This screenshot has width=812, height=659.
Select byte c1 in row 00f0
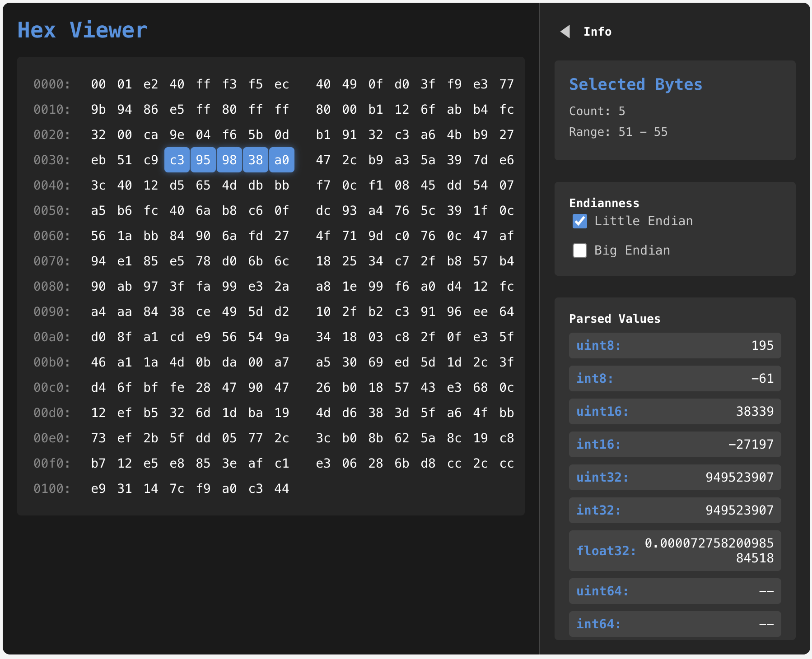click(x=282, y=463)
